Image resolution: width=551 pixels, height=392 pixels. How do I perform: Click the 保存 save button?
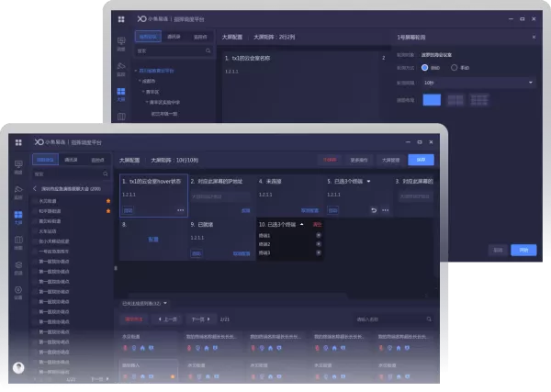[x=421, y=160]
